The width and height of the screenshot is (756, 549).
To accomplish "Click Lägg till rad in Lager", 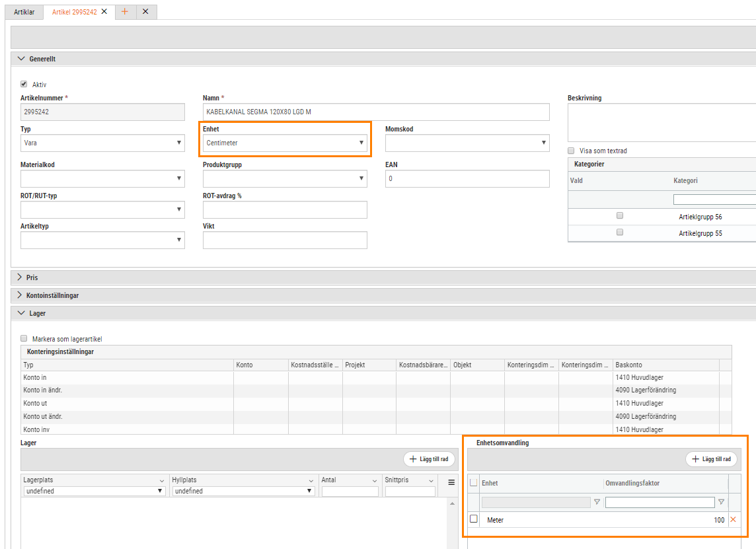I will click(429, 459).
